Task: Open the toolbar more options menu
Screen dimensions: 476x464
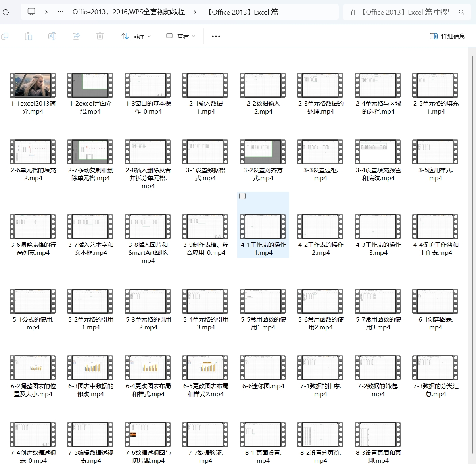Action: (x=216, y=36)
